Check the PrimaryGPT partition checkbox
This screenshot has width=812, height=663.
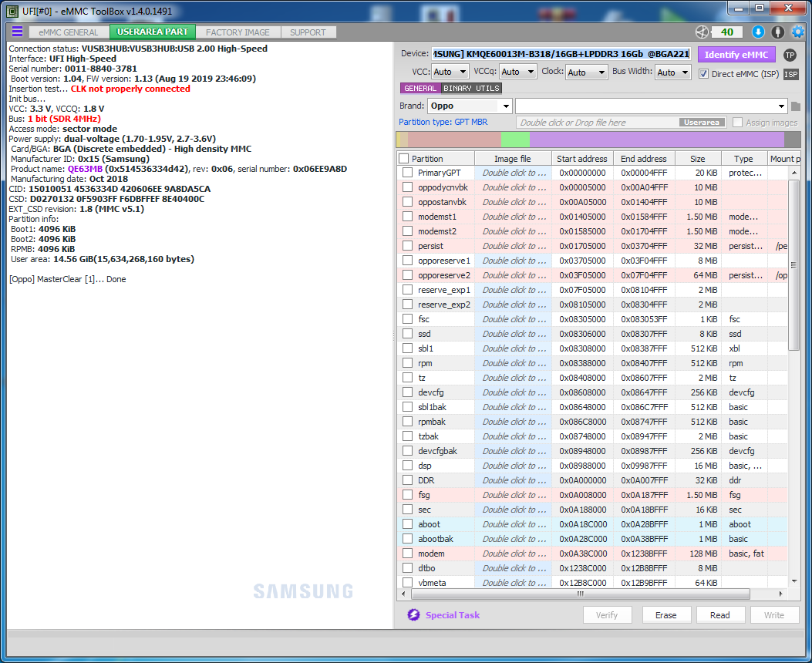point(408,173)
